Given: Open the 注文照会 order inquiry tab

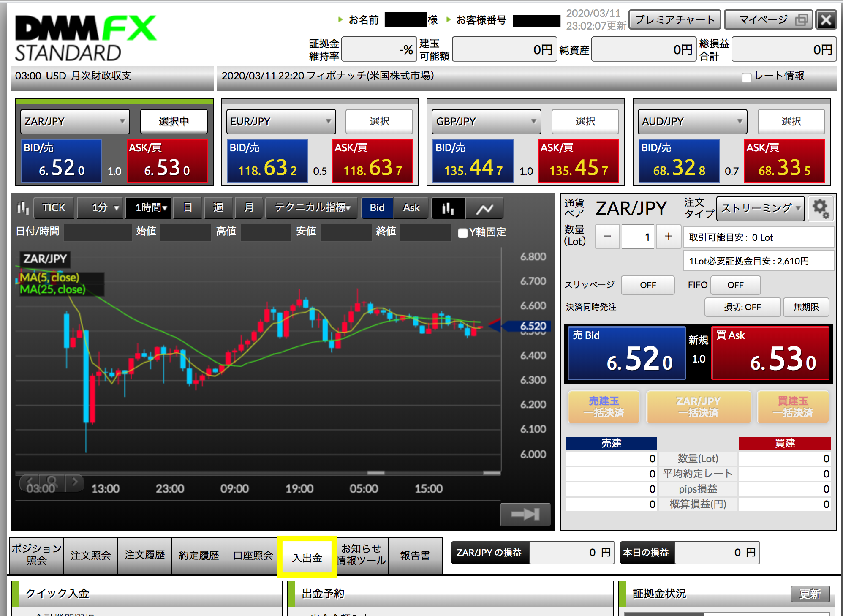Looking at the screenshot, I should click(91, 555).
